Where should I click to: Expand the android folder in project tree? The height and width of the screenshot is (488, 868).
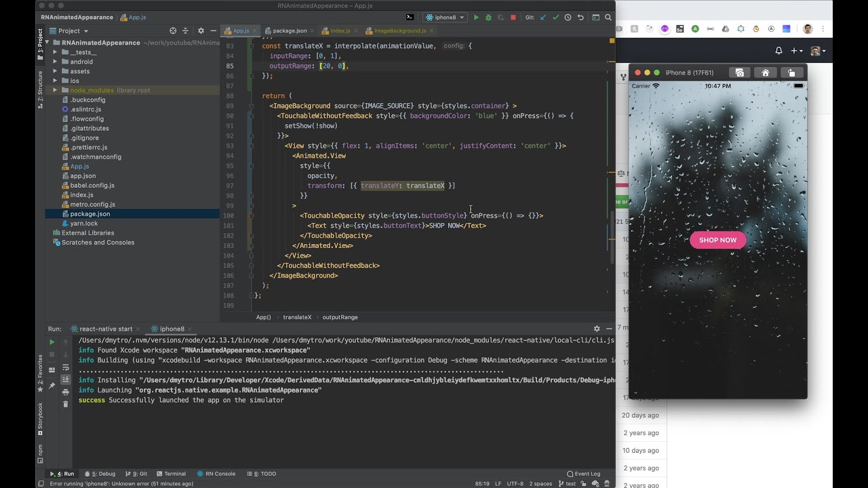56,62
